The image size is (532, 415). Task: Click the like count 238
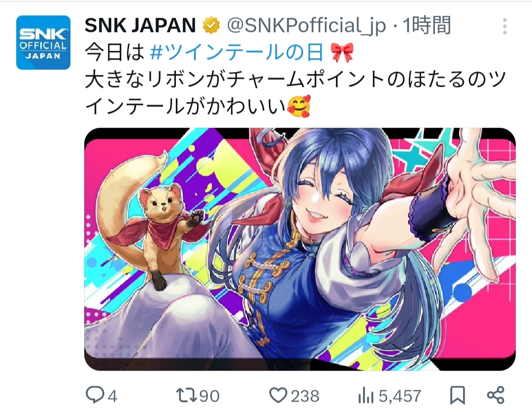305,396
